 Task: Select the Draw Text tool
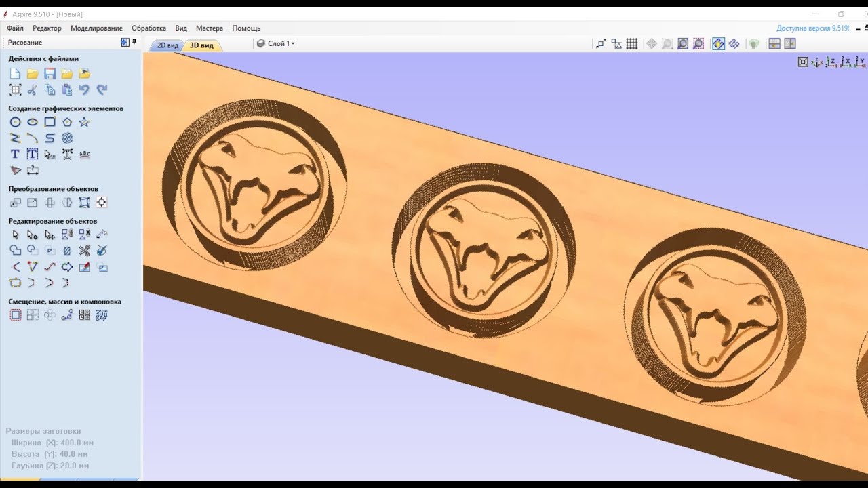coord(15,155)
